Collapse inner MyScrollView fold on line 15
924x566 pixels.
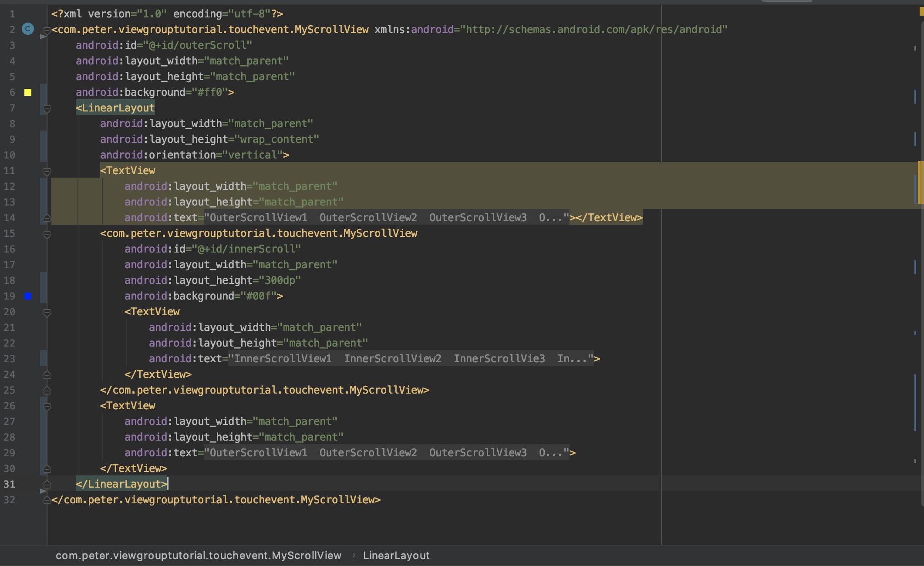coord(47,234)
